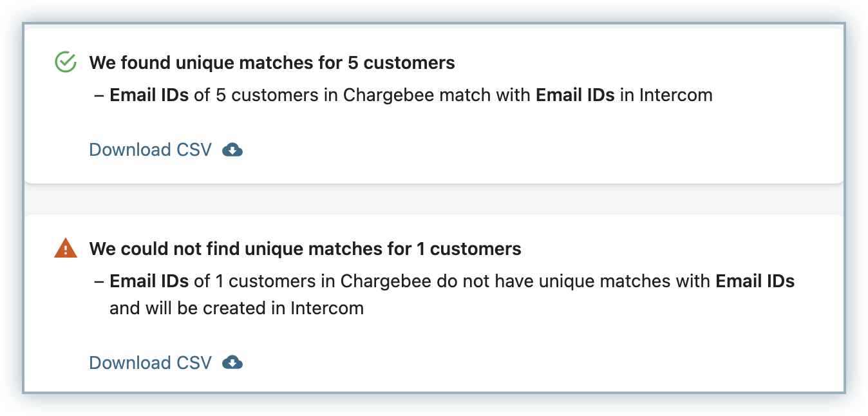Click "and will be created in Intercom" text
The image size is (868, 416).
click(236, 308)
